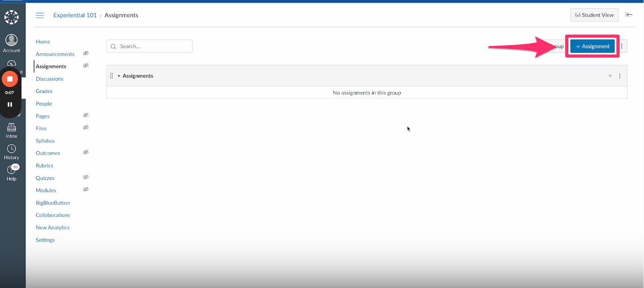Collapse the Assignments group disclosure triangle
Screen dimensions: 644x288
point(118,76)
